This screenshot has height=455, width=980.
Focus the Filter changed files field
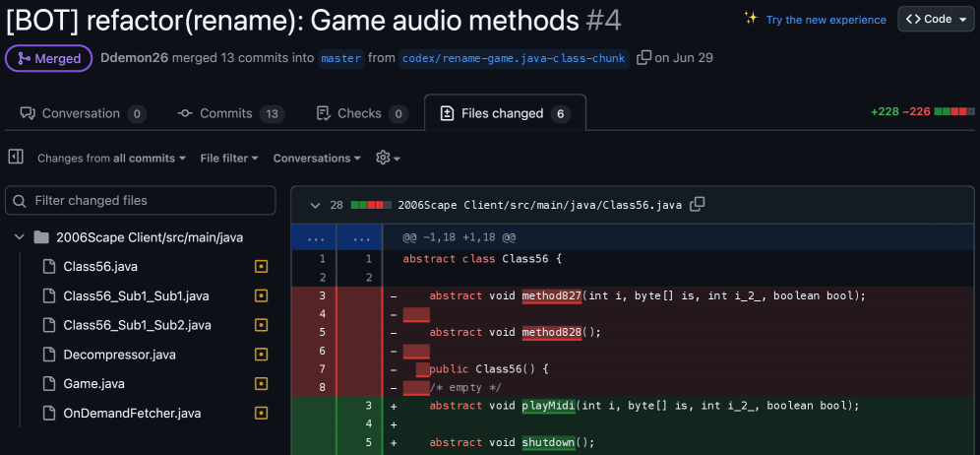point(140,201)
